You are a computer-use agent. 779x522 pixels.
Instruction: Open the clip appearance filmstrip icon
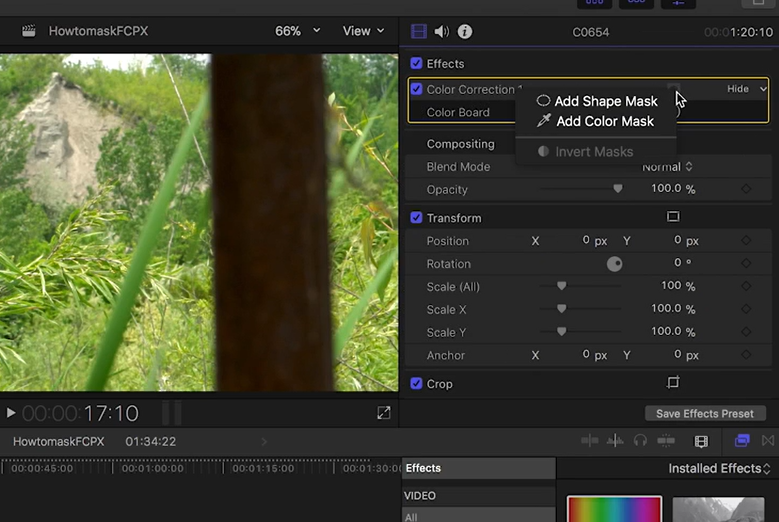pyautogui.click(x=701, y=441)
